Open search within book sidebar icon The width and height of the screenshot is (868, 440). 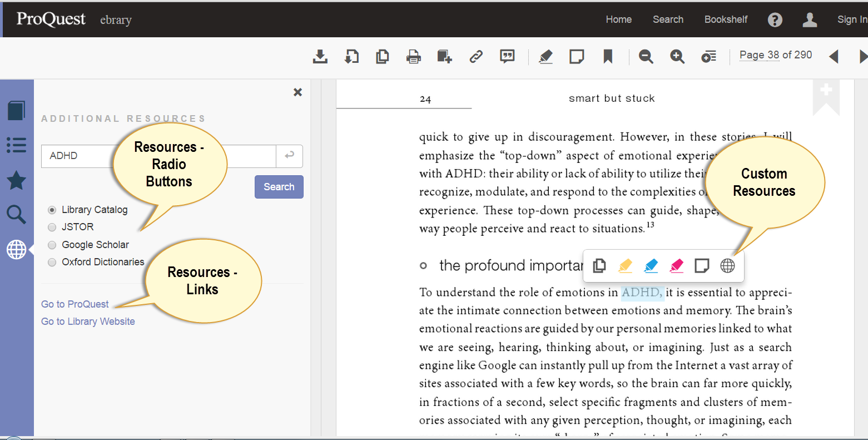click(x=16, y=214)
